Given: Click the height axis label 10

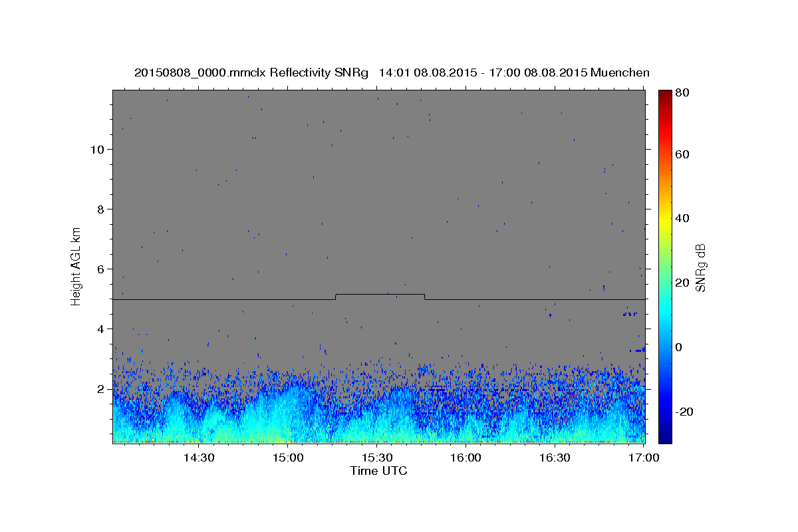Looking at the screenshot, I should click(97, 149).
